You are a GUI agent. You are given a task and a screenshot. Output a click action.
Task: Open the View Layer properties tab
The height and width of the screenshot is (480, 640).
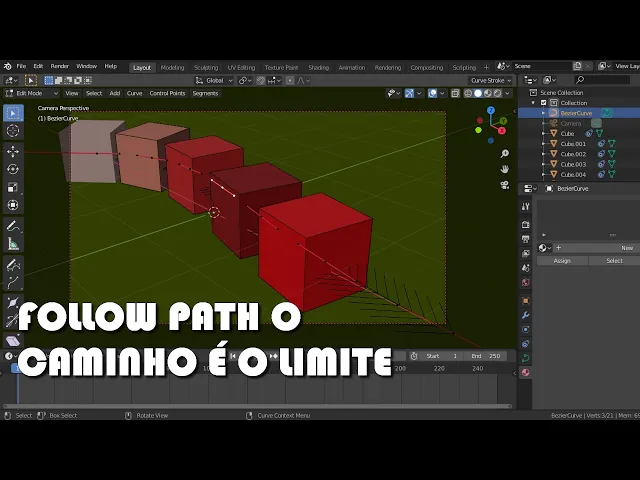pyautogui.click(x=526, y=253)
